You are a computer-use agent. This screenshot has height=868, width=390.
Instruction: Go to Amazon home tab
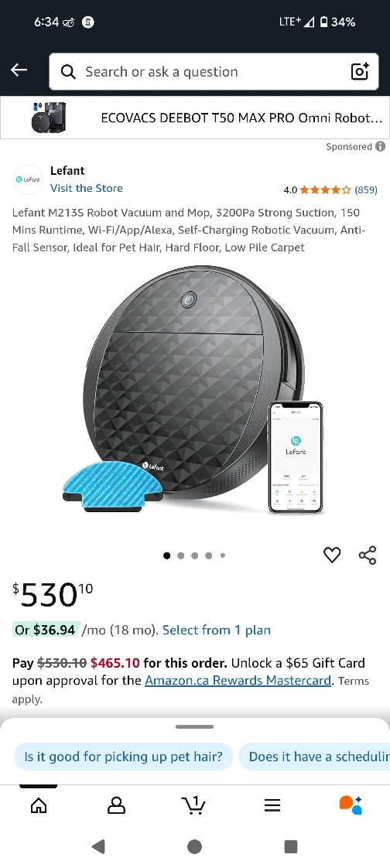pyautogui.click(x=38, y=805)
